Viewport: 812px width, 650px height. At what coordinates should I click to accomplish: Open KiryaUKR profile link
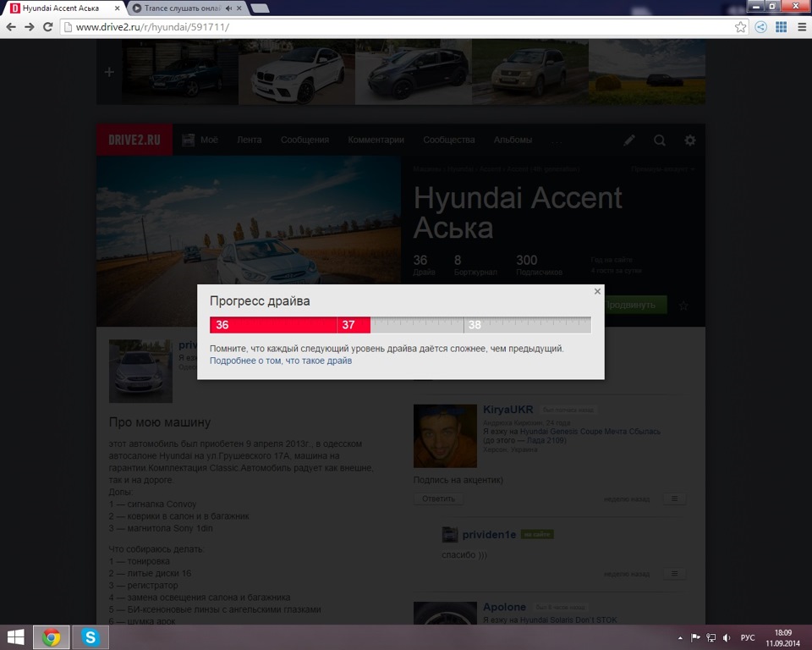[507, 410]
